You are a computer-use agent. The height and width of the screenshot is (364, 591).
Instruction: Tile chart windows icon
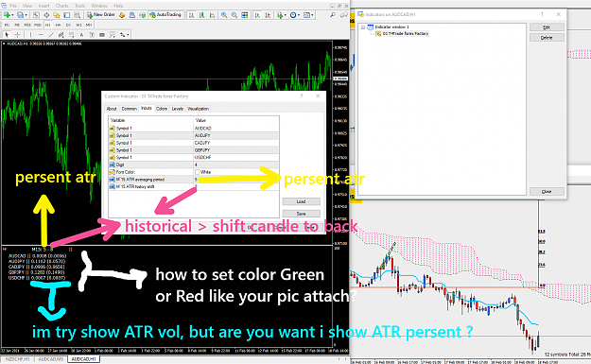245,15
